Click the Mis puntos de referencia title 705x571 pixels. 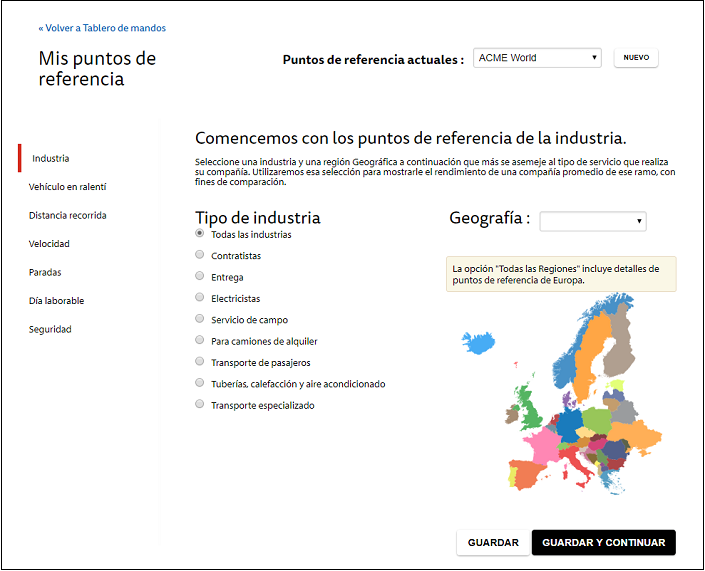pos(97,68)
